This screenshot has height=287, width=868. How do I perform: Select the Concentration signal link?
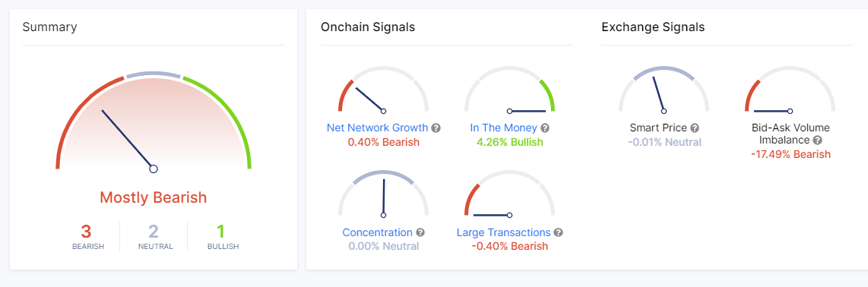tap(378, 233)
